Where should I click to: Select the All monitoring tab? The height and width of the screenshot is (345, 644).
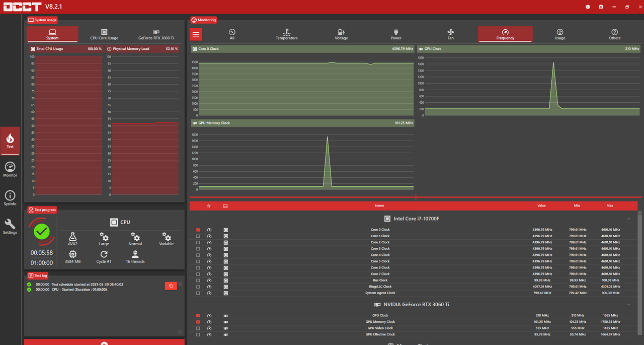(232, 34)
